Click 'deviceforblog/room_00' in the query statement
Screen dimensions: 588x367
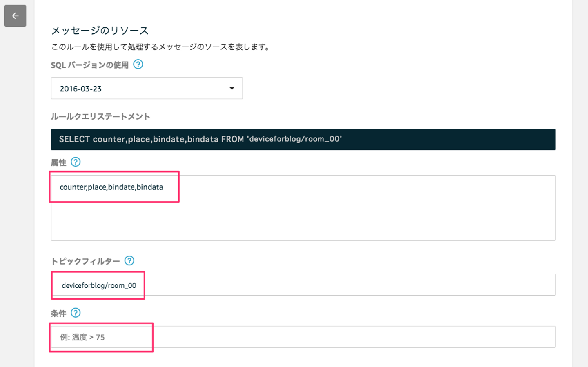click(294, 140)
